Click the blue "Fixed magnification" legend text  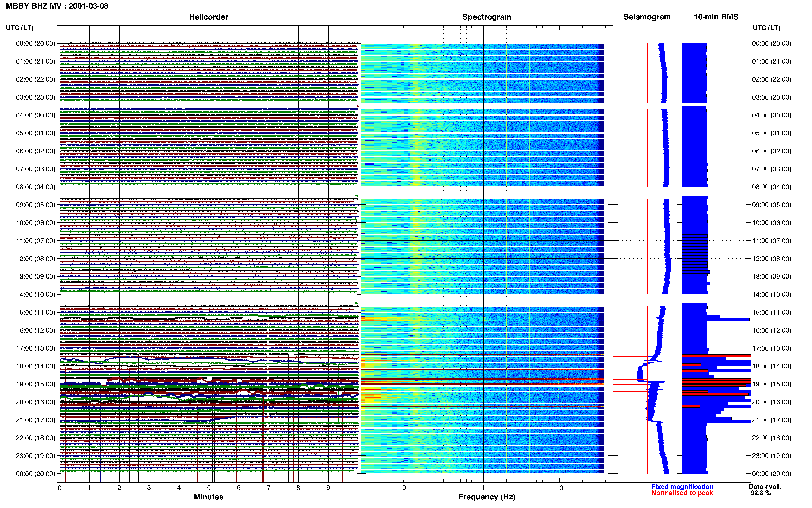(682, 487)
